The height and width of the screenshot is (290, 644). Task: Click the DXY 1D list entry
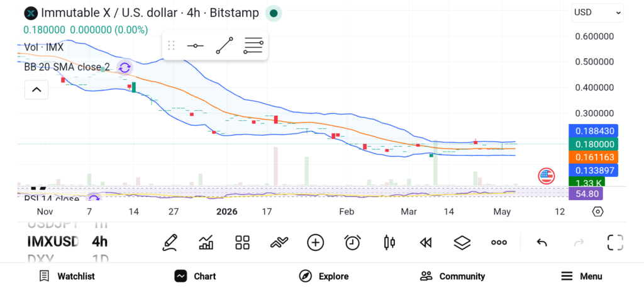(x=68, y=259)
